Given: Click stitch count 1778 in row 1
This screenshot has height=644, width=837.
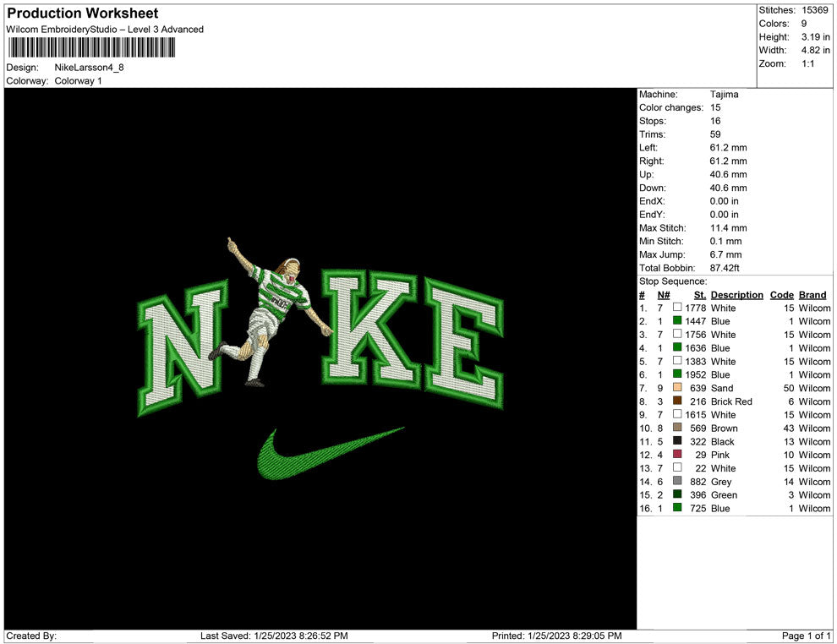Looking at the screenshot, I should coord(696,308).
